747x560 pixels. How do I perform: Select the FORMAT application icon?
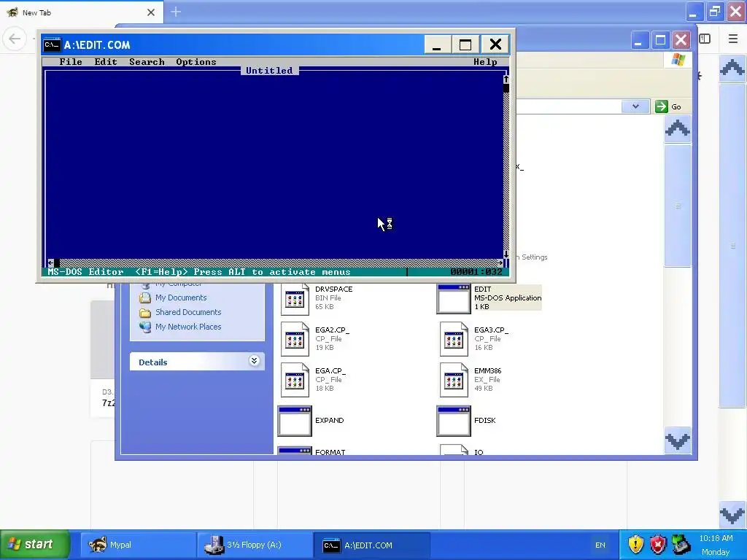295,451
